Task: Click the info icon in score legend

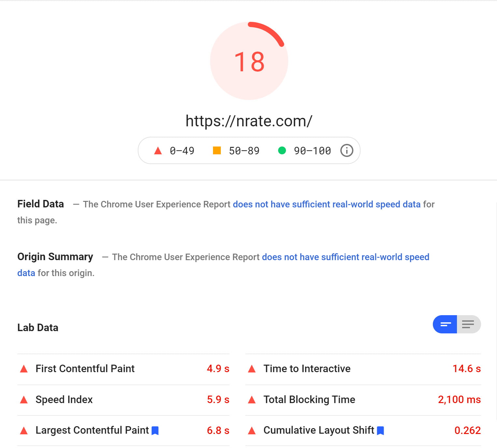Action: [x=347, y=150]
